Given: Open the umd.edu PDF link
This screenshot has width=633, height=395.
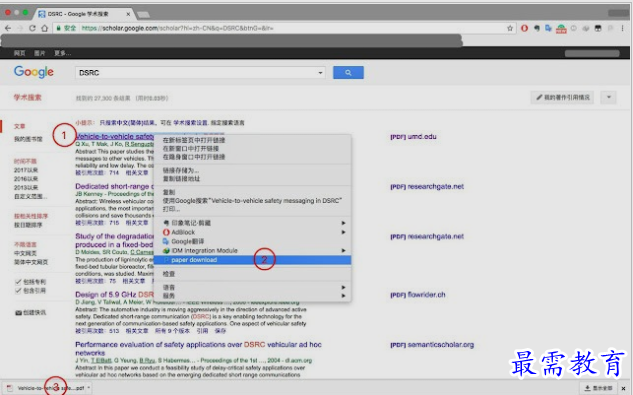Looking at the screenshot, I should [413, 137].
